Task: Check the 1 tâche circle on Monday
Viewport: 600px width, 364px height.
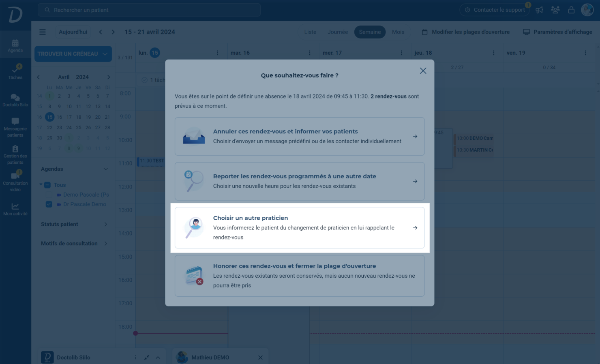Action: pyautogui.click(x=144, y=80)
